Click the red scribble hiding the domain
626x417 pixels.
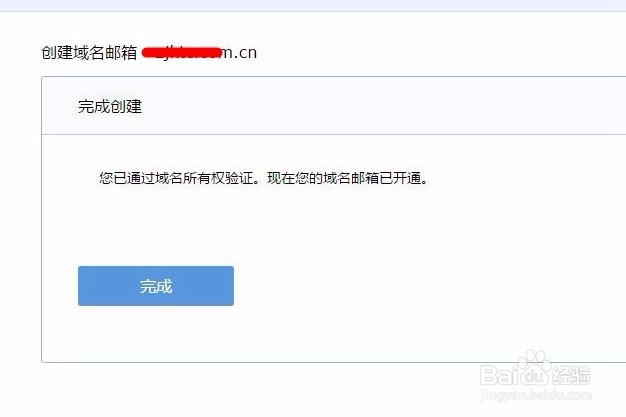tap(182, 52)
